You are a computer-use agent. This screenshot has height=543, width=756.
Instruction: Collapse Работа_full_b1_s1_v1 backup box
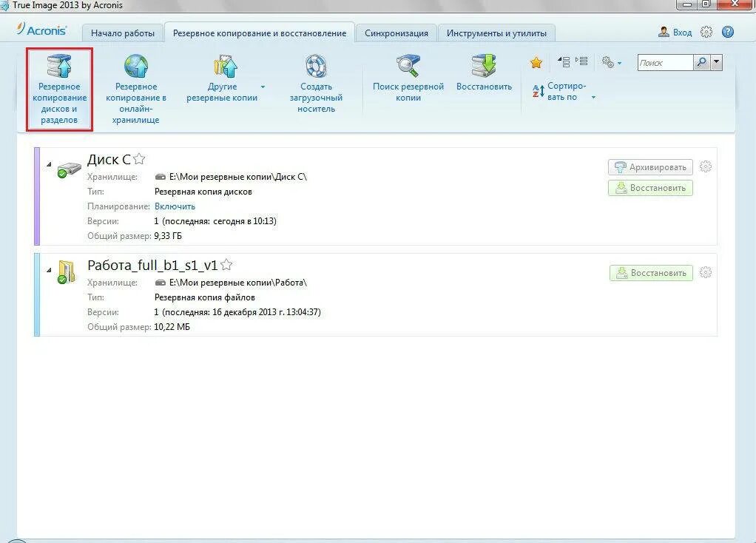pyautogui.click(x=49, y=270)
